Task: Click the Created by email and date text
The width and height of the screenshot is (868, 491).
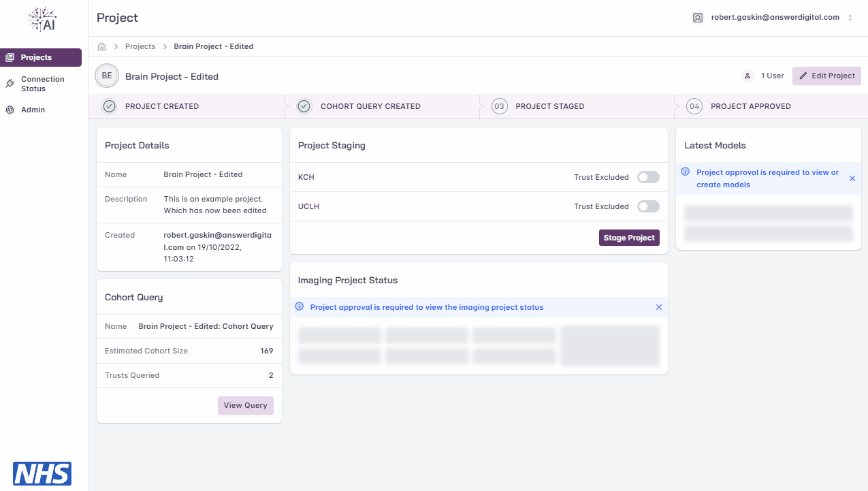Action: (x=217, y=247)
